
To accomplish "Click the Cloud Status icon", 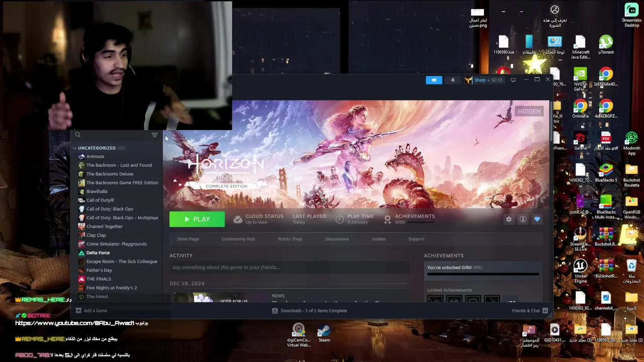I will (x=237, y=219).
